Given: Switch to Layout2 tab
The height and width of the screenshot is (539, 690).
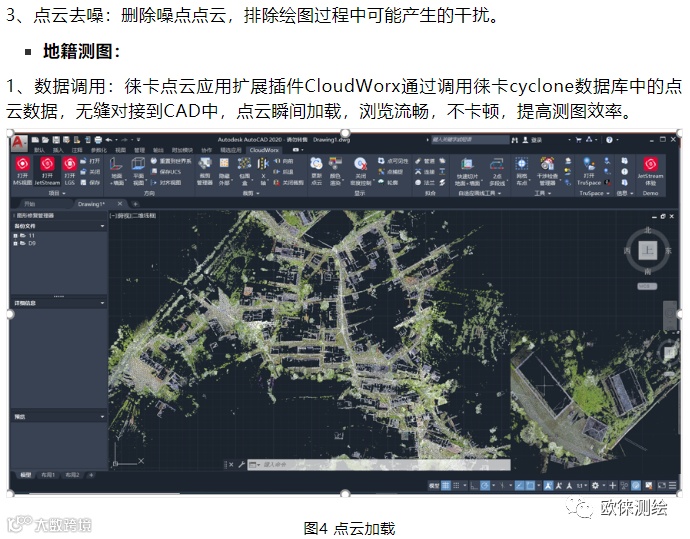Looking at the screenshot, I should coord(73,475).
